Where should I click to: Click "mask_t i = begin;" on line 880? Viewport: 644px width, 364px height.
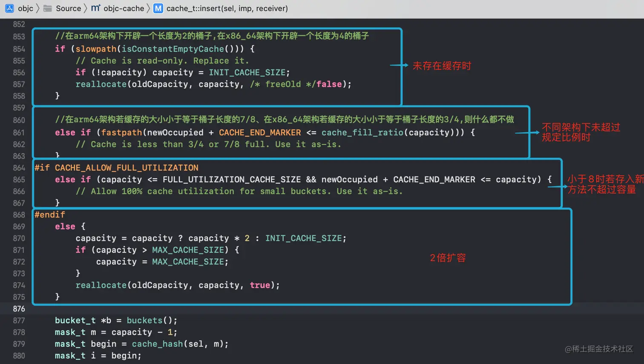click(98, 356)
